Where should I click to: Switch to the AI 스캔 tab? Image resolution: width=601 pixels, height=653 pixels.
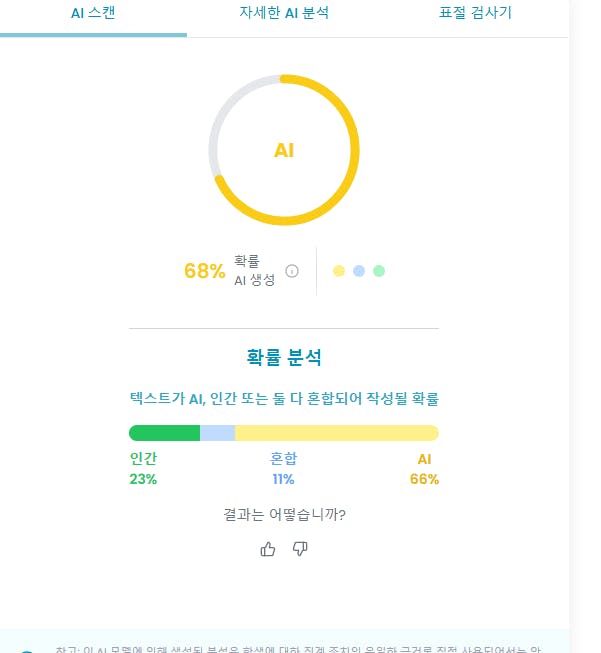click(x=93, y=14)
